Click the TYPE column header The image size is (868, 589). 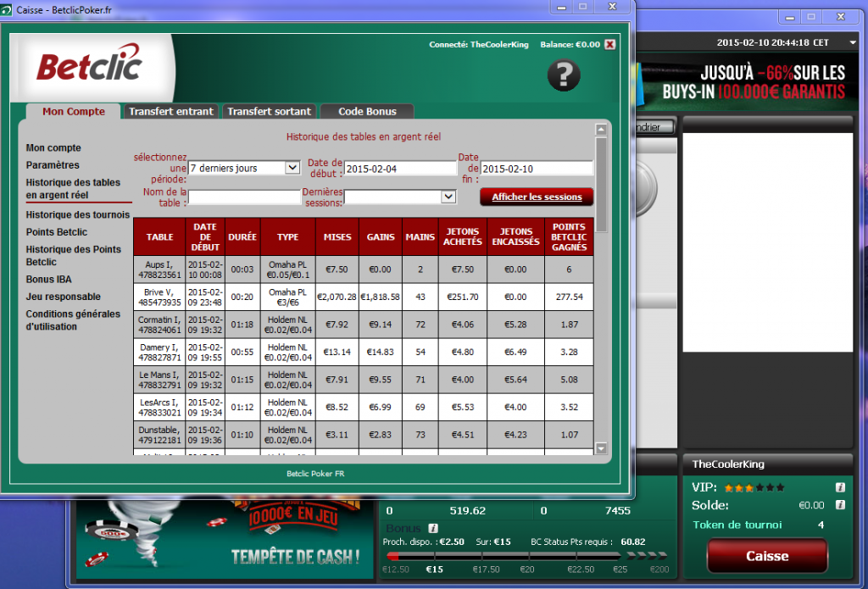pyautogui.click(x=288, y=237)
